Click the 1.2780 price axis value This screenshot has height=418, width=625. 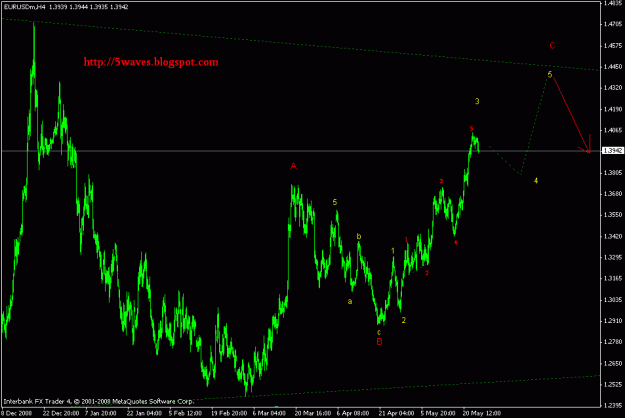(613, 341)
